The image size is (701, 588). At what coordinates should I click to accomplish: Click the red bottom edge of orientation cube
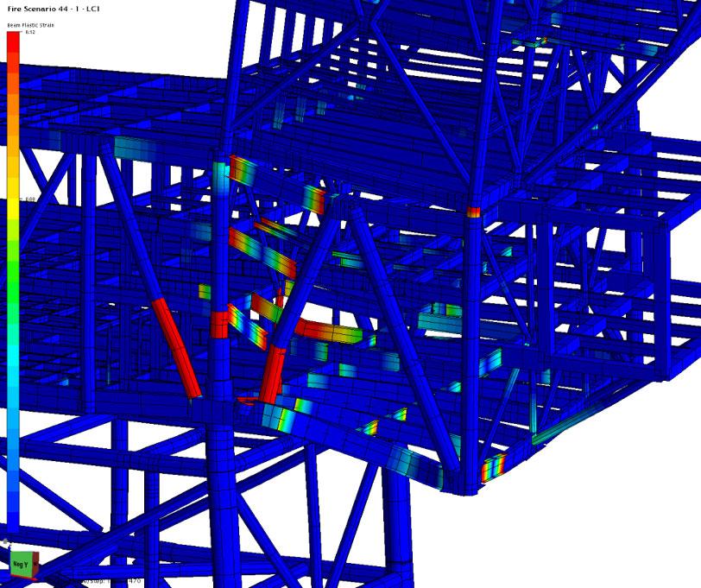click(x=23, y=577)
